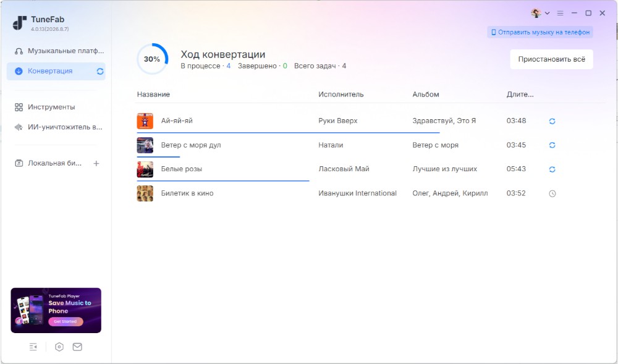The height and width of the screenshot is (364, 618).
Task: Click the Ай-яй-яй conversion progress bar
Action: (x=288, y=133)
